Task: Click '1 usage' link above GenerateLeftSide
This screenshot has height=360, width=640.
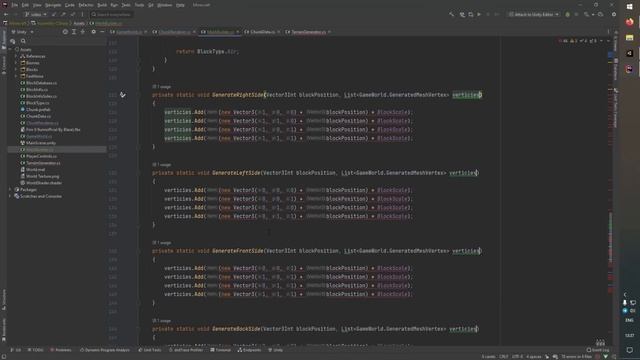Action: point(162,165)
